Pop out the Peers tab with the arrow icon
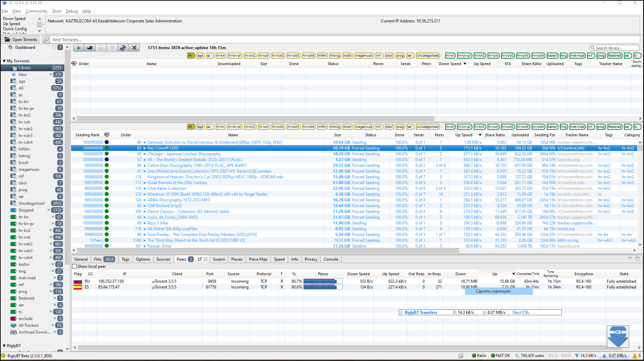The width and height of the screenshot is (644, 361). (200, 259)
